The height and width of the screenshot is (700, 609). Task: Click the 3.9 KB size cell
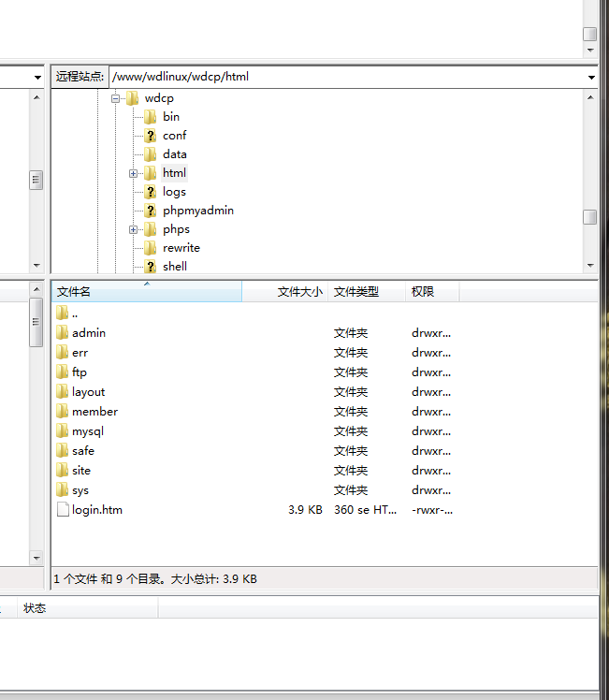click(305, 510)
